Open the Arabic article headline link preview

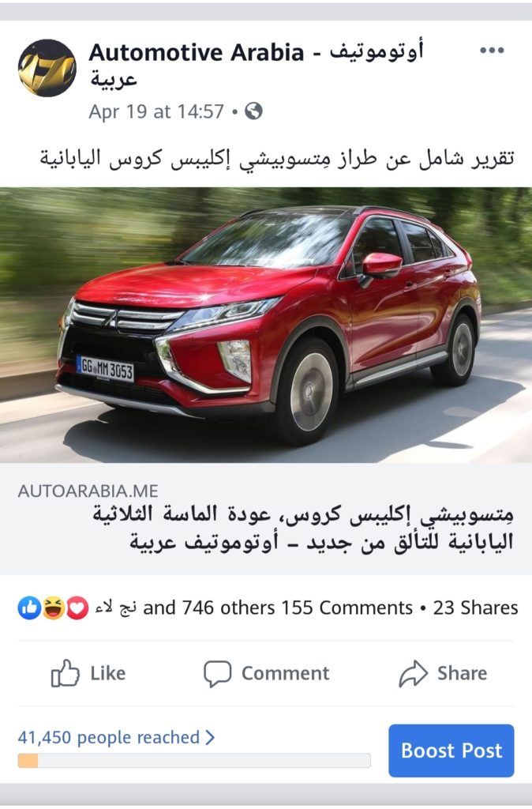303,528
